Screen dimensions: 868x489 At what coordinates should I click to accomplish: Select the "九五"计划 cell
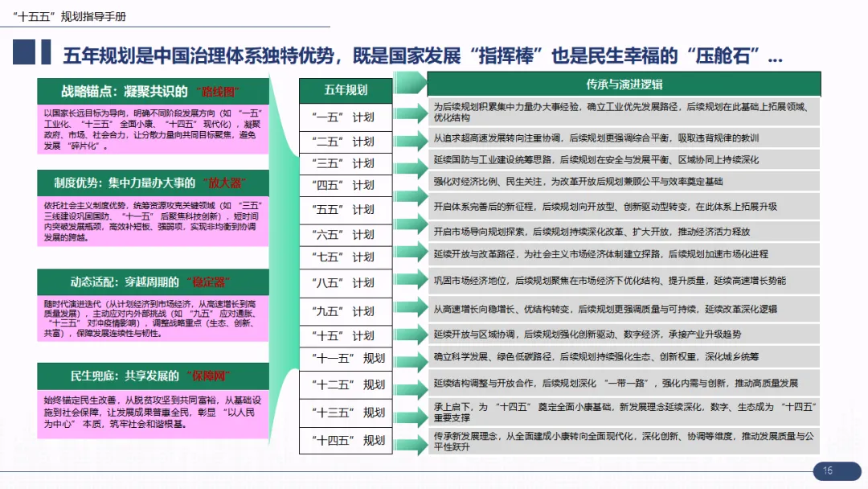pos(346,311)
